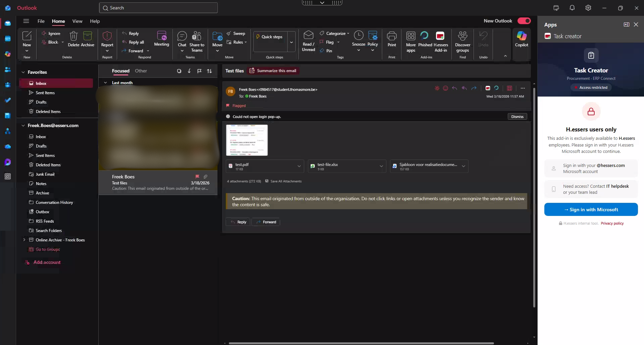Switch to the View tab
This screenshot has width=644, height=345.
click(77, 21)
